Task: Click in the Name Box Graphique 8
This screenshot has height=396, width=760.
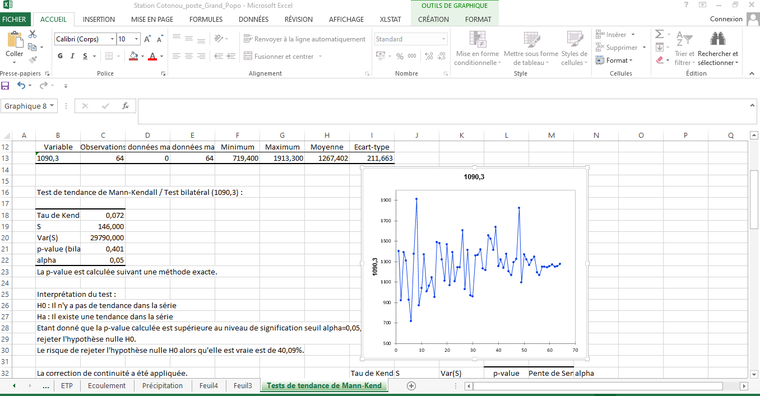Action: tap(25, 106)
